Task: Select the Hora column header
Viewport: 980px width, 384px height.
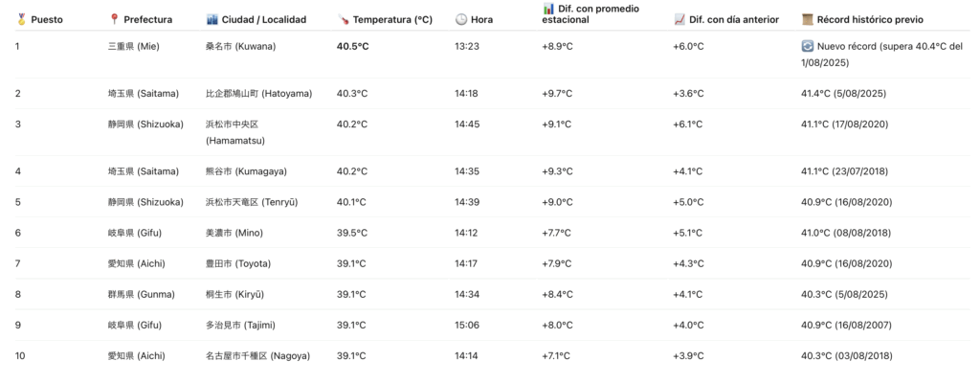Action: point(482,19)
